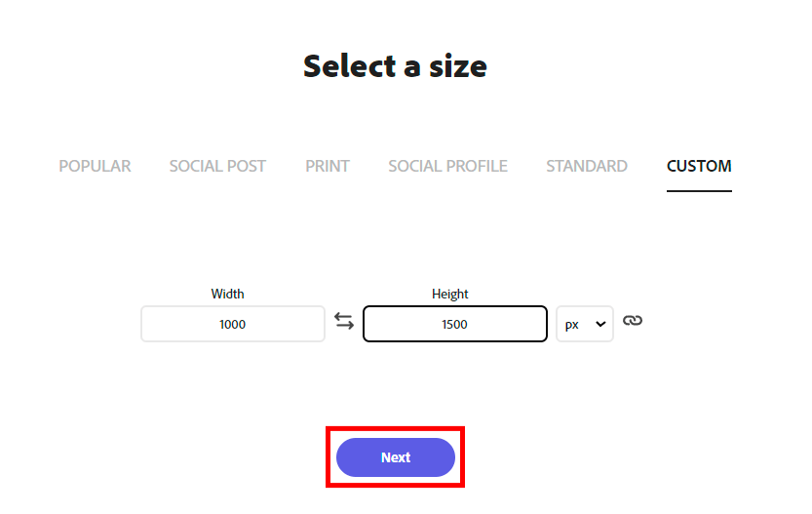Click the 'px' text in unit selector
This screenshot has width=812, height=514.
[x=572, y=325]
